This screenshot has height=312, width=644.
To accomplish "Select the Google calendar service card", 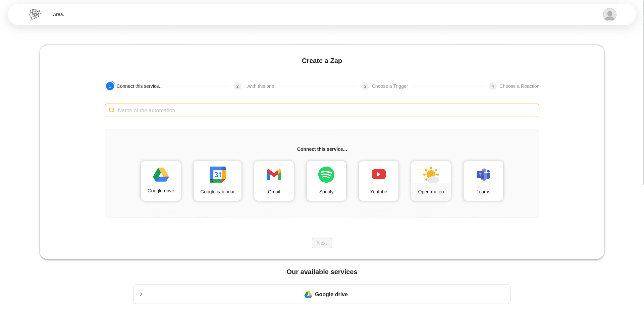I will tap(217, 181).
